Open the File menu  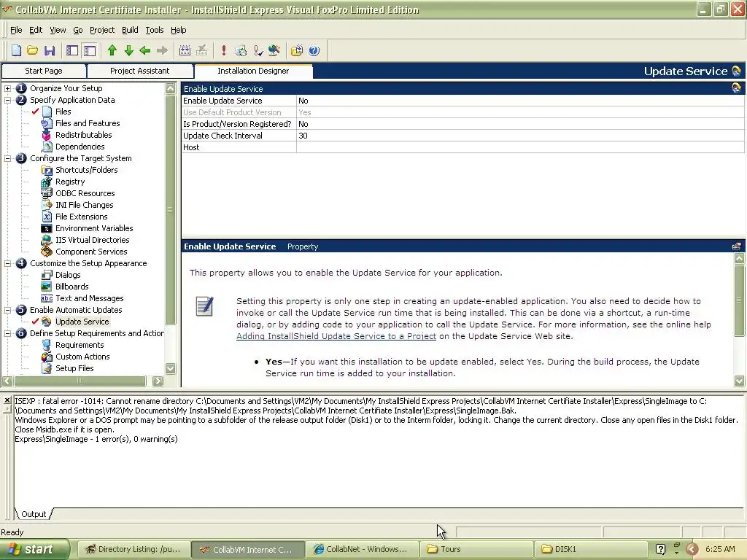(16, 30)
